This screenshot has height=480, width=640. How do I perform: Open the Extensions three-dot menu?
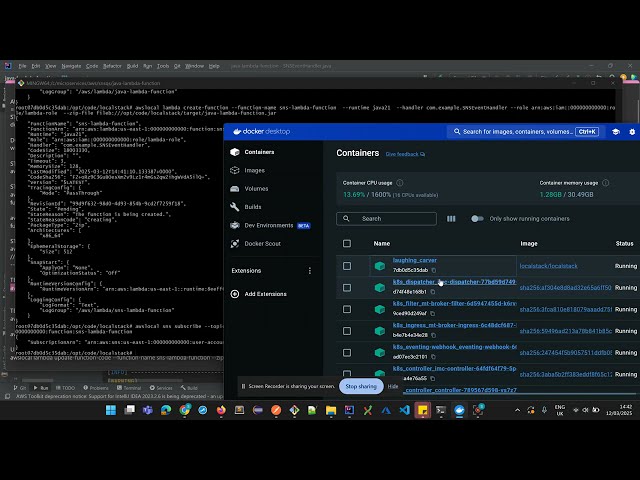pos(310,271)
